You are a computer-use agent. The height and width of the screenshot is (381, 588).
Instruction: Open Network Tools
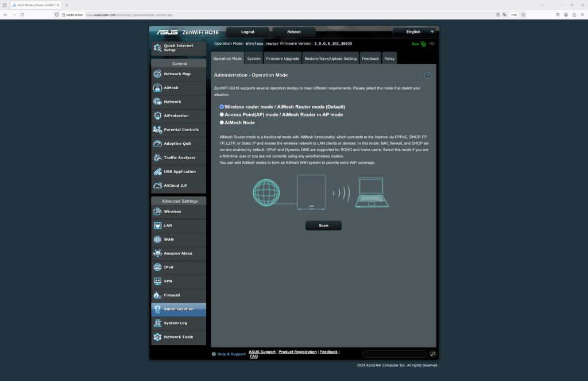[179, 337]
